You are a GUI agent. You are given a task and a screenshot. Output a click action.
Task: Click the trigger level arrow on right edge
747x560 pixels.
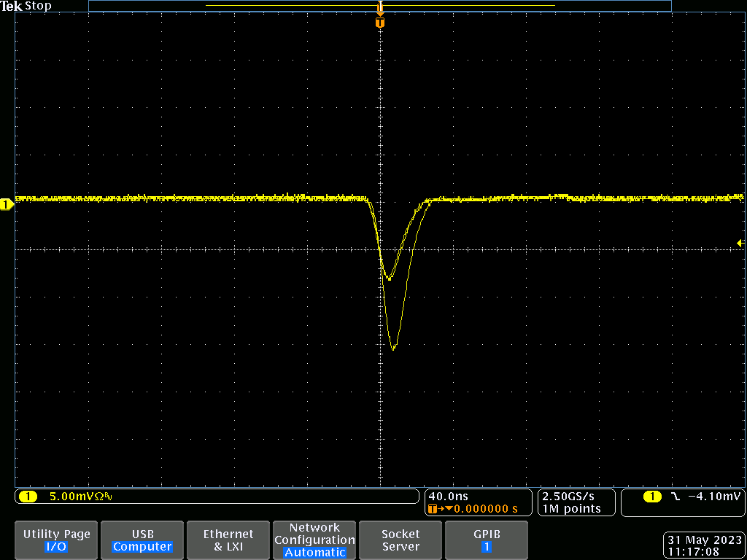click(740, 243)
